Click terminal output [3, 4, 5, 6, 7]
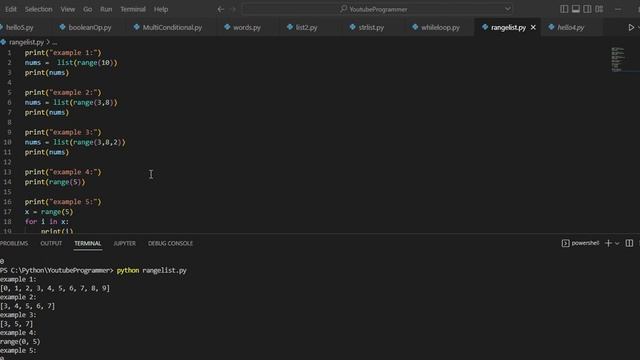The image size is (640, 360). tap(27, 306)
